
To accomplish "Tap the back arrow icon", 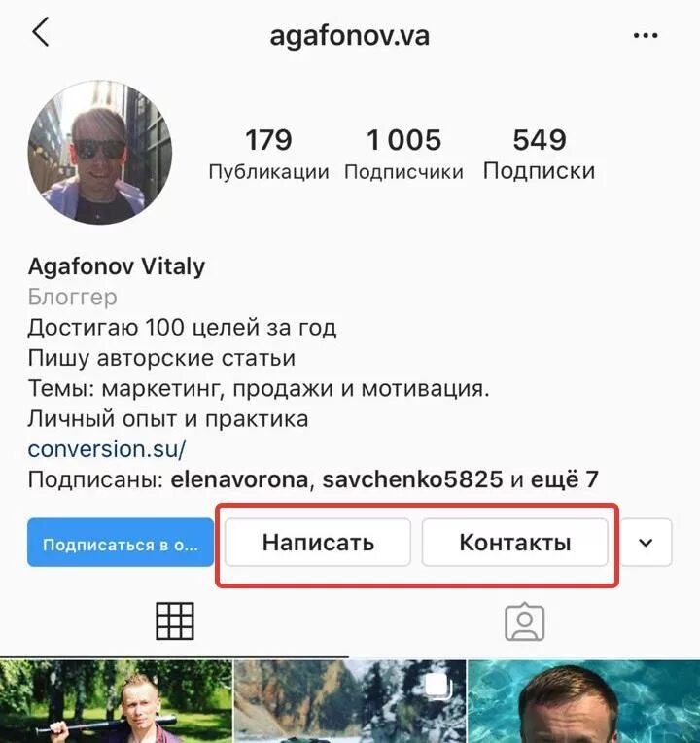I will 41,32.
